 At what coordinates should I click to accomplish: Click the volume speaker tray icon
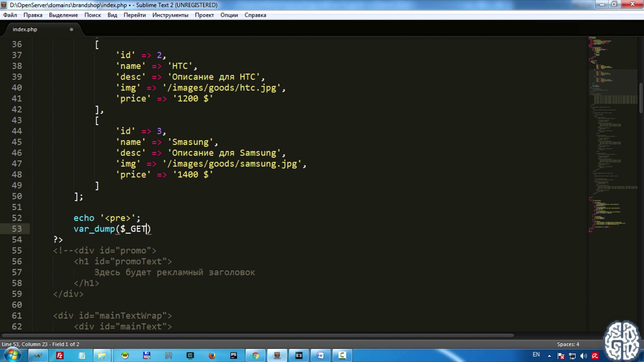coord(583,356)
